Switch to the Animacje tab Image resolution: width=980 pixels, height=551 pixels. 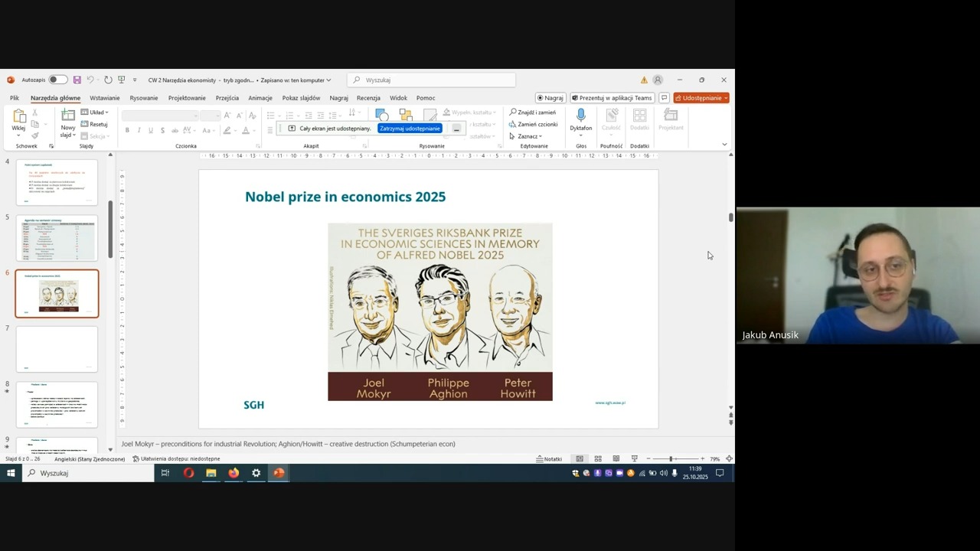pyautogui.click(x=260, y=98)
